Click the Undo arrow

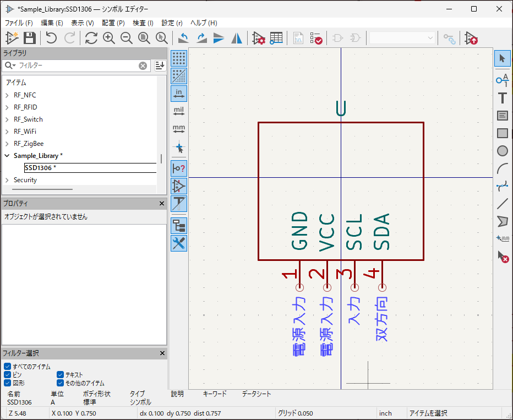click(51, 38)
